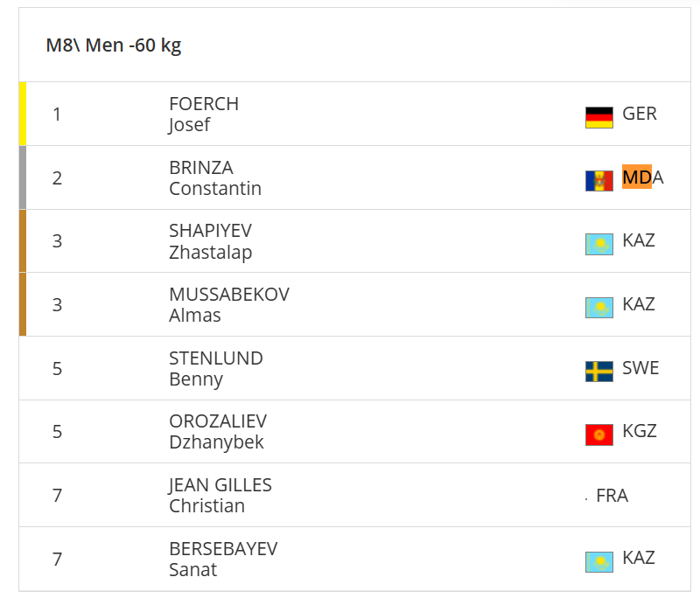Click the FRA country code
700x598 pixels.
point(612,496)
